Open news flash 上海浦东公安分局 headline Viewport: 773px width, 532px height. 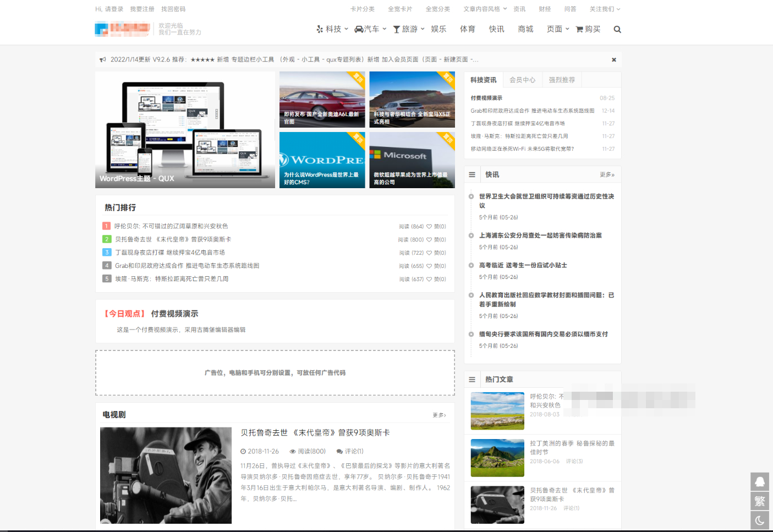coord(540,235)
